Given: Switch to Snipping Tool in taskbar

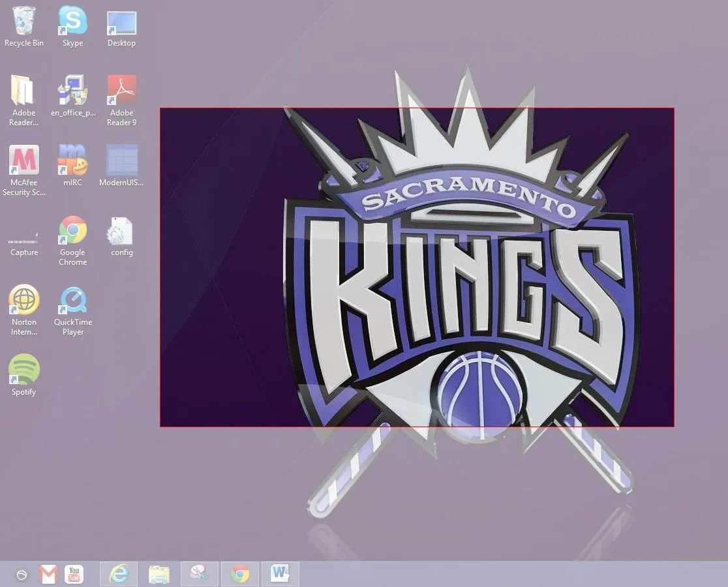Looking at the screenshot, I should (199, 575).
